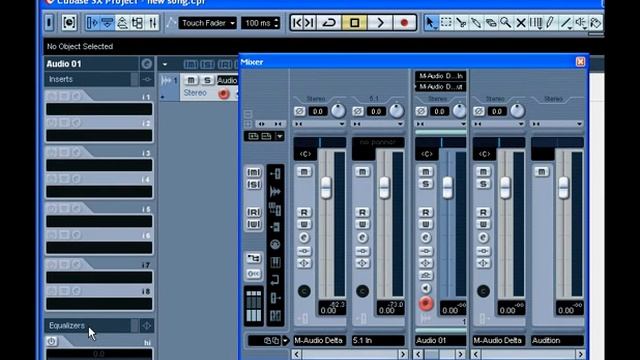This screenshot has width=640, height=360.
Task: Turn the input gain knob of 5.1 In channel
Action: point(396,110)
